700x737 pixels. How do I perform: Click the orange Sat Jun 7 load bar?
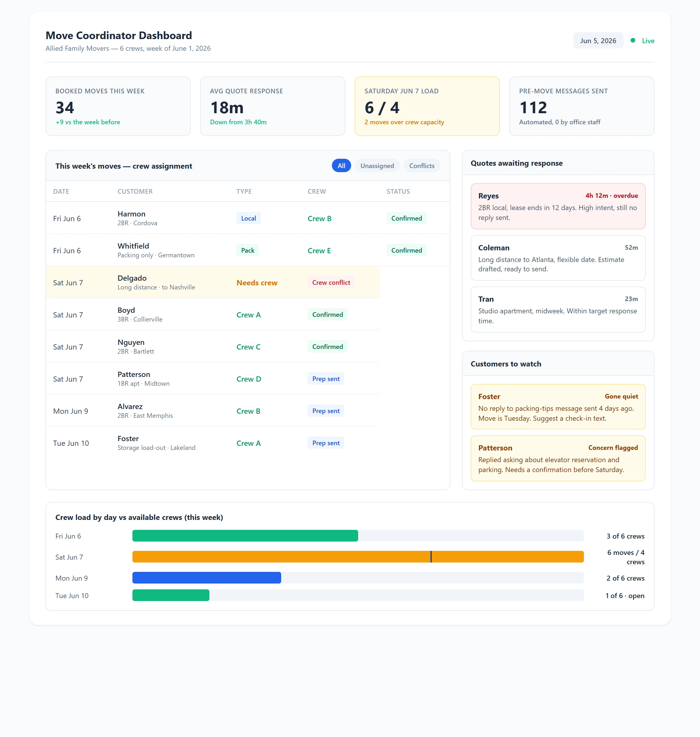358,557
